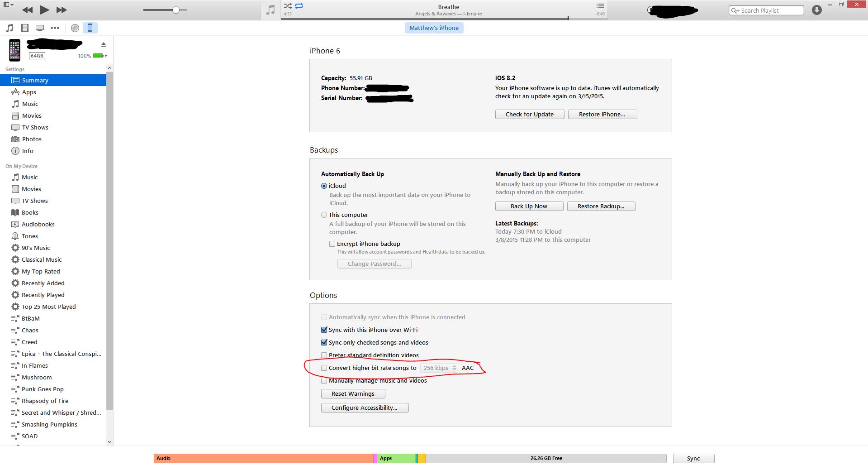Click the Audio segment of storage bar
The width and height of the screenshot is (868, 470).
tap(264, 459)
